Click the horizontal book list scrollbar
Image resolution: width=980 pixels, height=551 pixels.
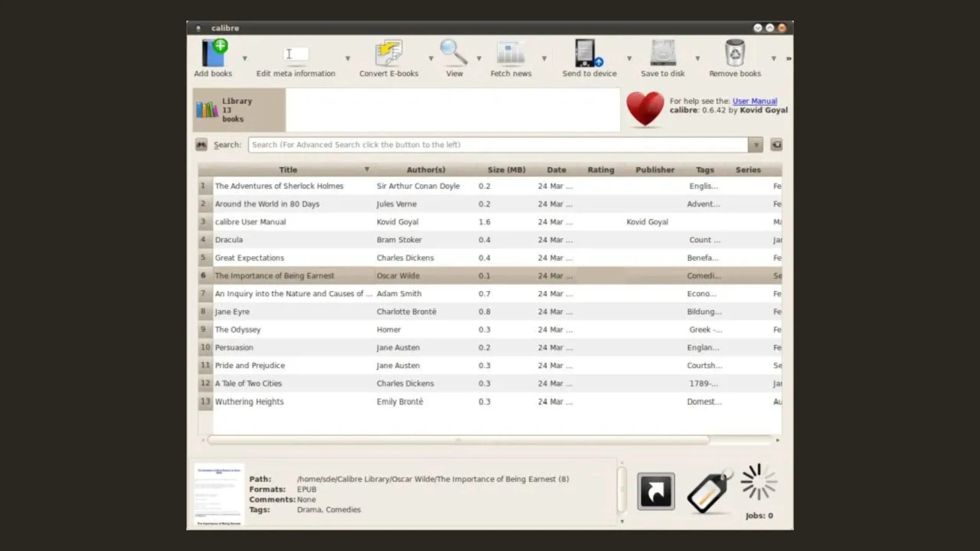point(458,440)
